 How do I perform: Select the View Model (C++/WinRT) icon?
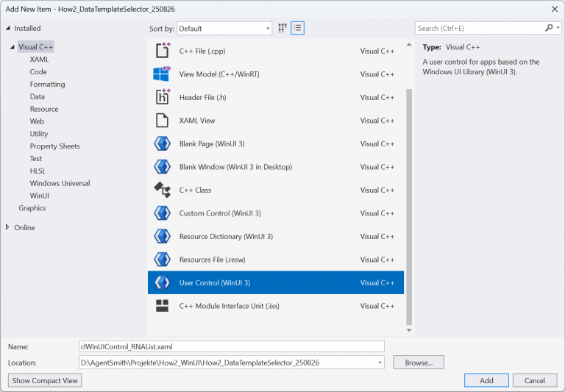click(x=162, y=74)
